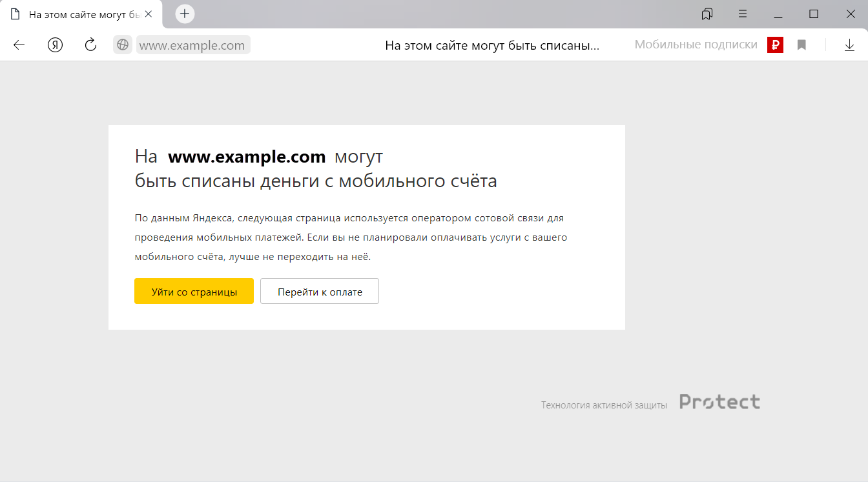Image resolution: width=868 pixels, height=482 pixels.
Task: Click the red ruble mobile subscriptions icon
Action: click(x=775, y=45)
